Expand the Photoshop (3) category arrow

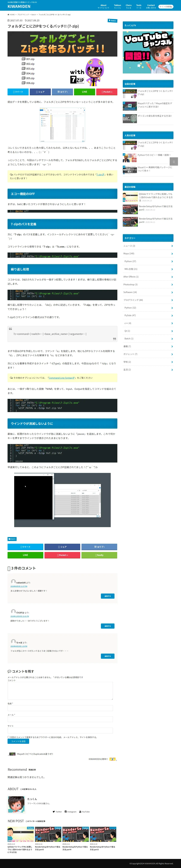click(172, 285)
